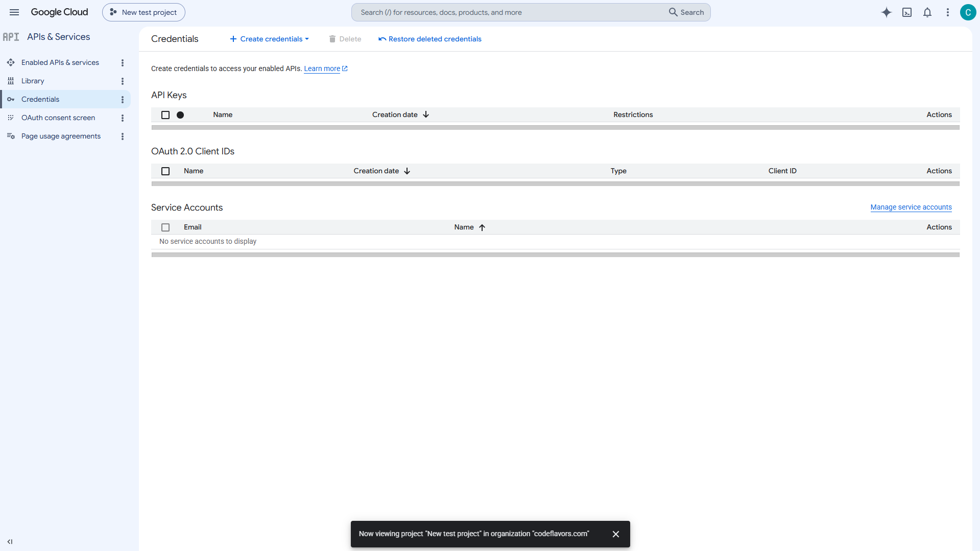
Task: Sort Service Accounts by Name arrow
Action: tap(482, 227)
